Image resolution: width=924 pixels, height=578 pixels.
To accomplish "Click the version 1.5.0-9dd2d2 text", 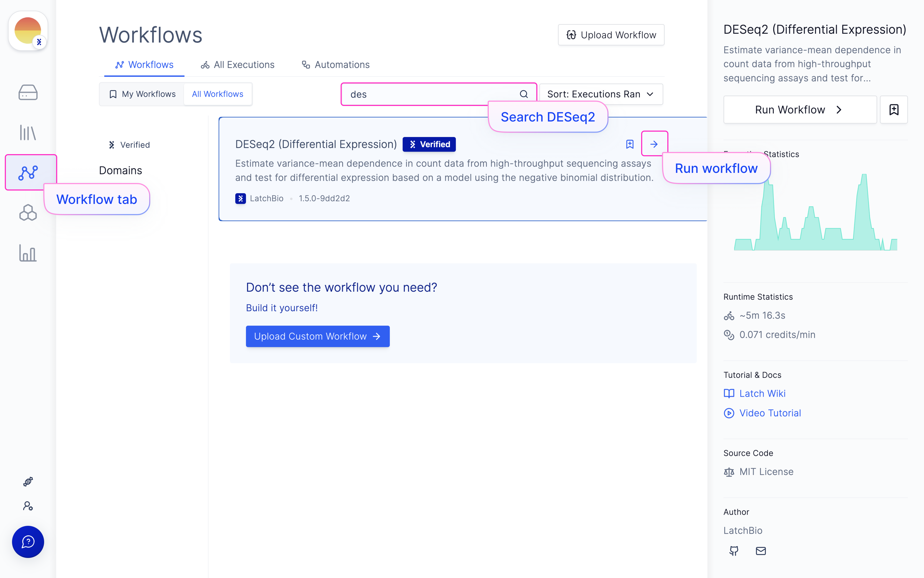I will (324, 198).
